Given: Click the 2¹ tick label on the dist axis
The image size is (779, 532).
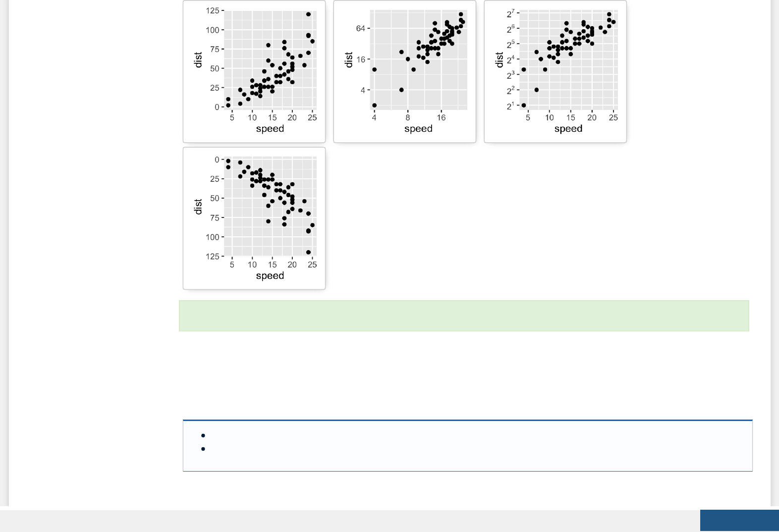Looking at the screenshot, I should click(x=510, y=106).
